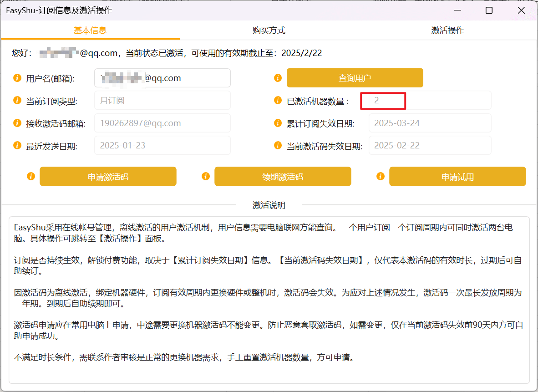The image size is (538, 392).
Task: Click info icon beside 累计订阅失效日期 label
Action: tap(278, 123)
